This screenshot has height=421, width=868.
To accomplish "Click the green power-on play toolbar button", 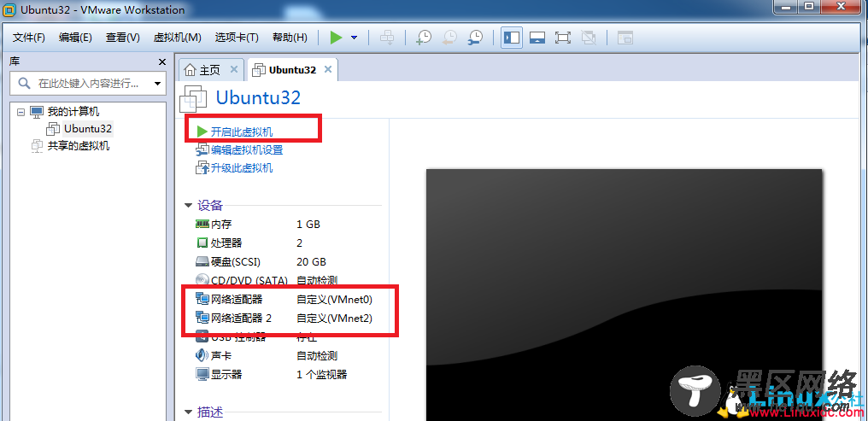I will point(336,38).
